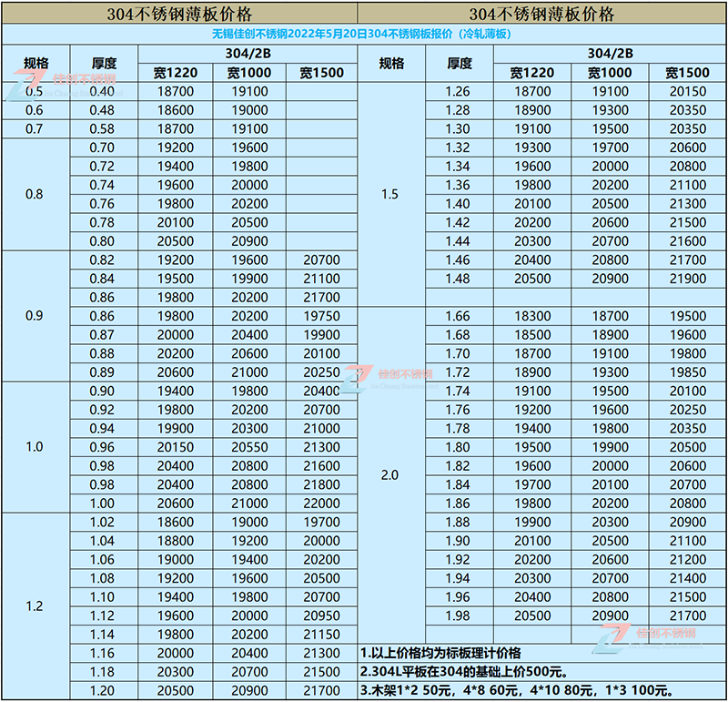
Task: Click 宽1220 price 19900 in 0.94 row
Action: click(176, 428)
